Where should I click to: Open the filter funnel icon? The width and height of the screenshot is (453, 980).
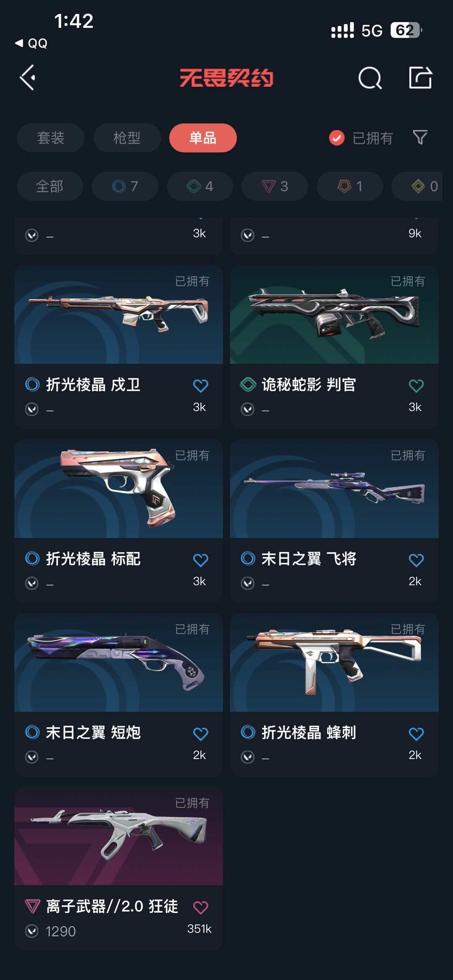tap(420, 138)
